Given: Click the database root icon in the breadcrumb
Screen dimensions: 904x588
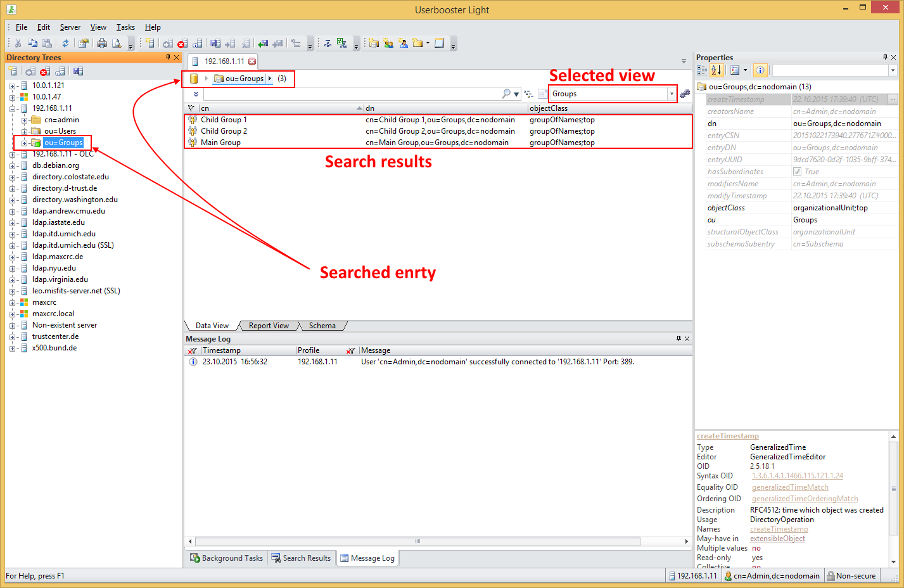Looking at the screenshot, I should tap(194, 79).
